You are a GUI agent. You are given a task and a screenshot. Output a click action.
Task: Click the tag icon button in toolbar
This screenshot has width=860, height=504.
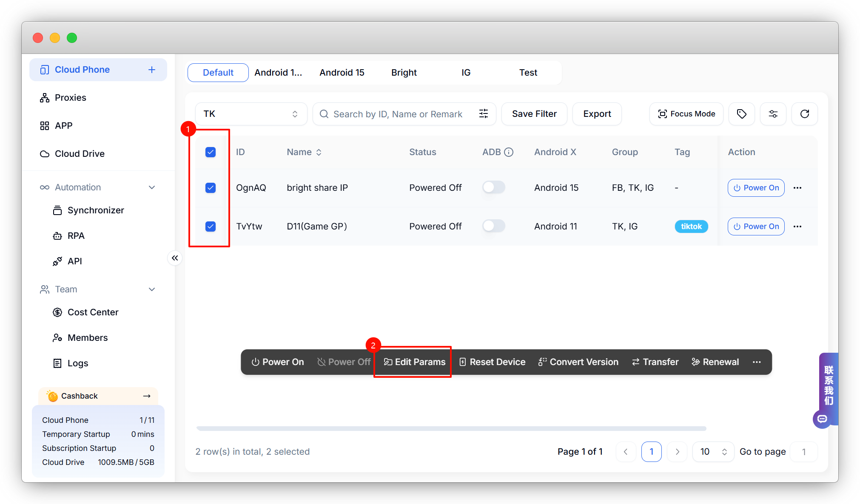741,114
